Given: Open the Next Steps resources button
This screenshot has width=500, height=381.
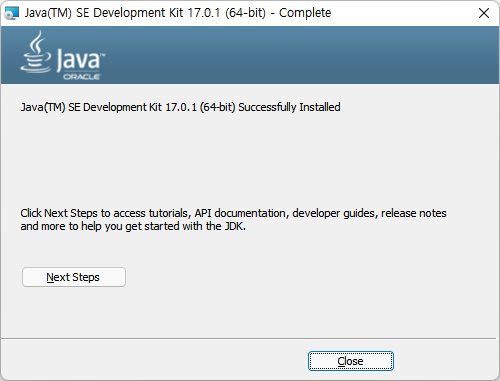Looking at the screenshot, I should click(74, 277).
